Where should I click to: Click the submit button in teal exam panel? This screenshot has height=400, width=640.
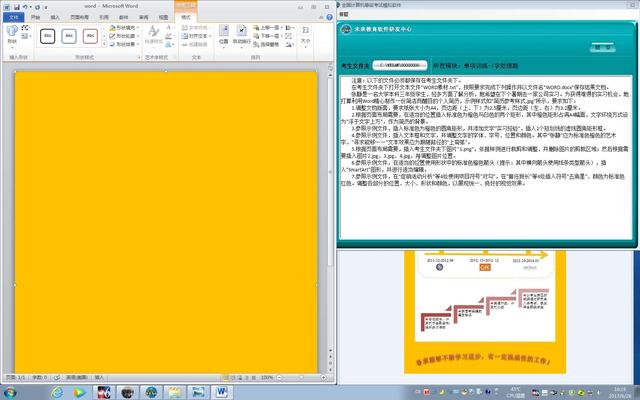(602, 47)
